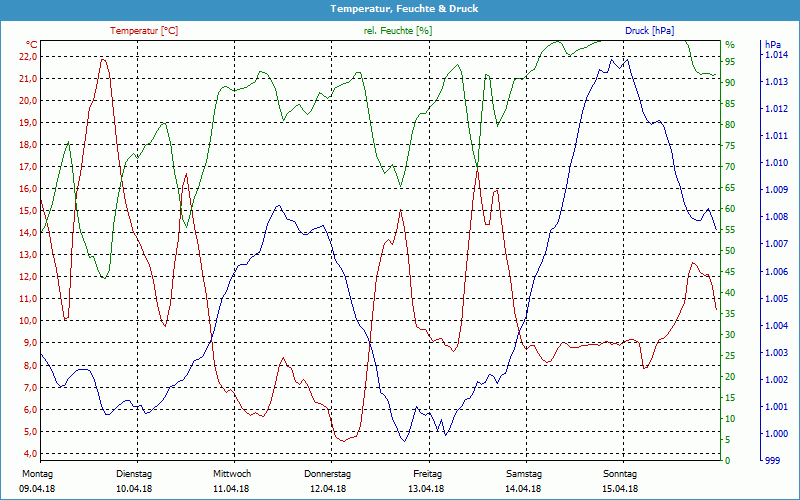800x500 pixels.
Task: Click the '80' humidity axis value
Action: pyautogui.click(x=730, y=125)
